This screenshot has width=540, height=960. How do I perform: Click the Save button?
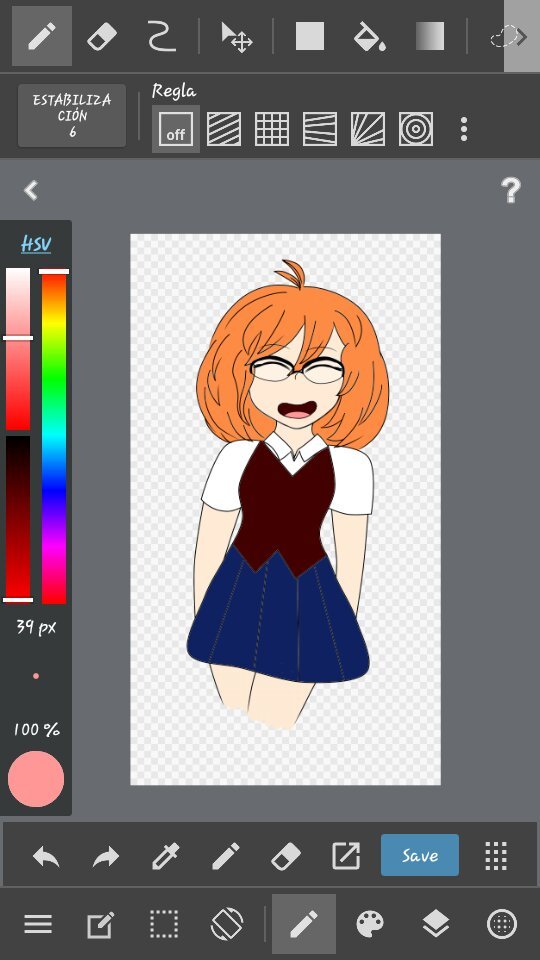tap(419, 855)
